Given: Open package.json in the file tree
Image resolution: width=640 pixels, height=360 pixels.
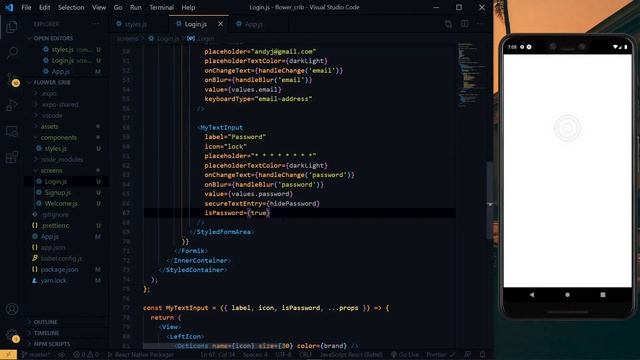Looking at the screenshot, I should click(59, 269).
